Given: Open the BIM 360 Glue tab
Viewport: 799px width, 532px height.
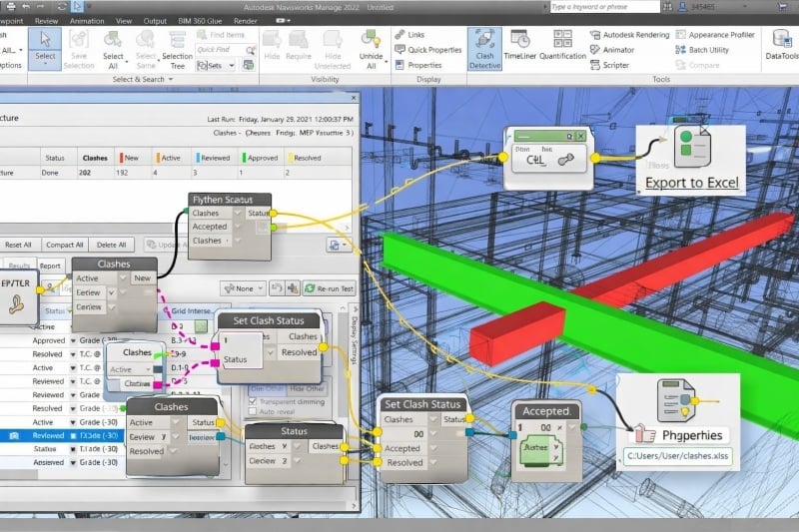Looking at the screenshot, I should coord(200,21).
